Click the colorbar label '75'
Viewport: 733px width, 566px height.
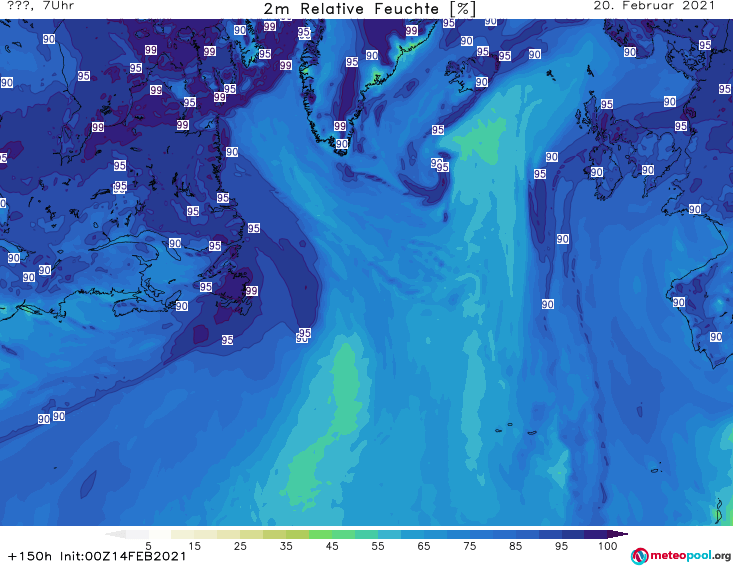pos(469,546)
